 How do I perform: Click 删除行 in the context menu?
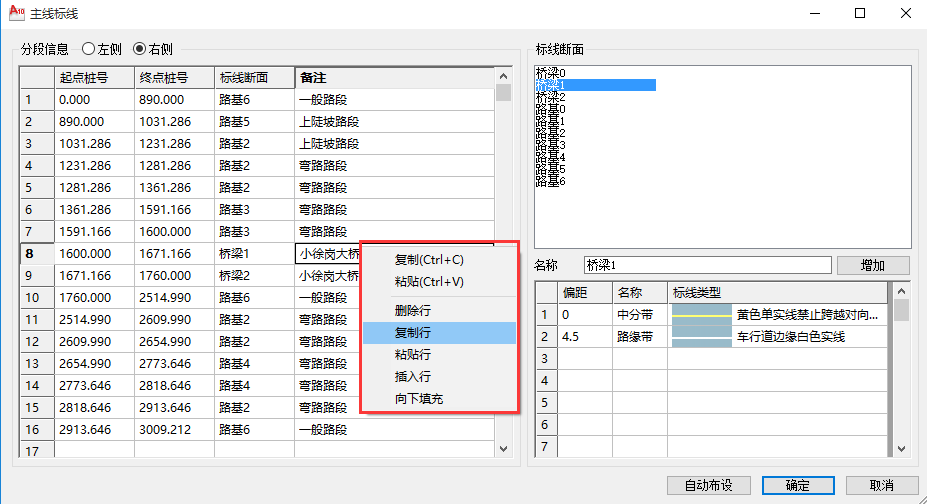coord(413,311)
